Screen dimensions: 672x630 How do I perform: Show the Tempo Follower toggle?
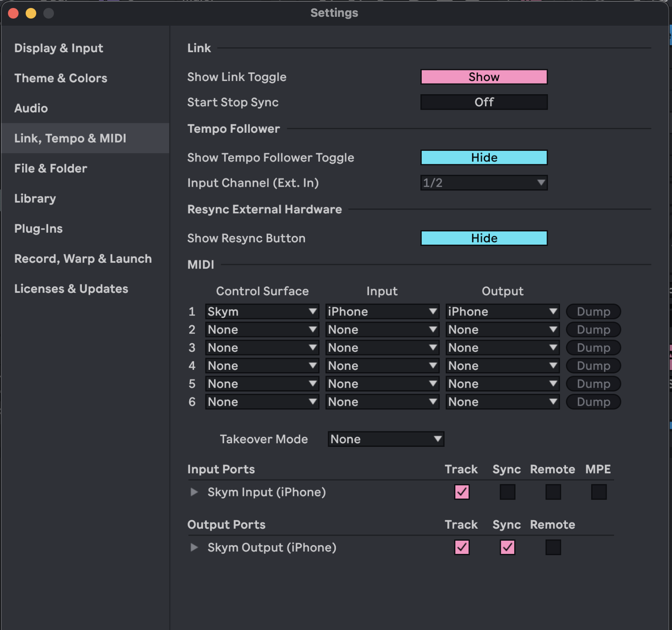(484, 157)
